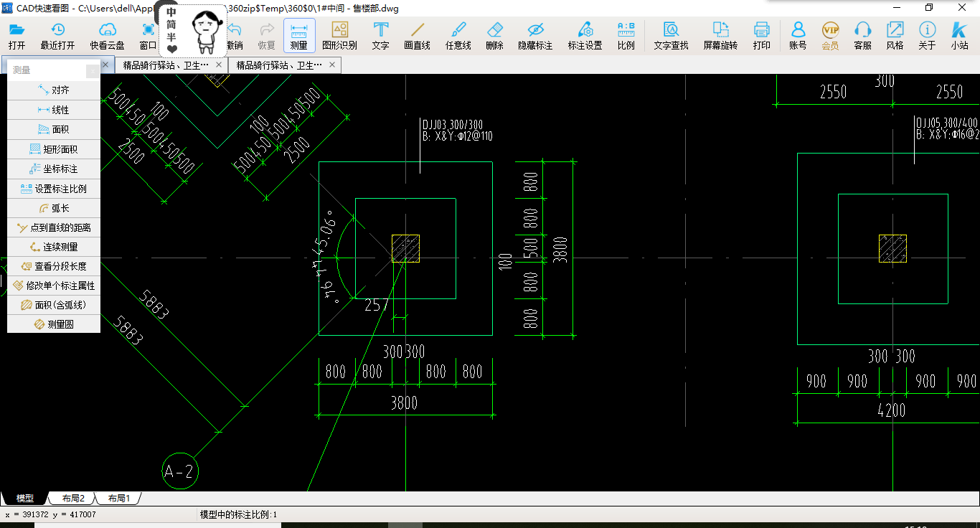Screen dimensions: 980x528
Task: Open 文字查找 text search
Action: tap(671, 36)
